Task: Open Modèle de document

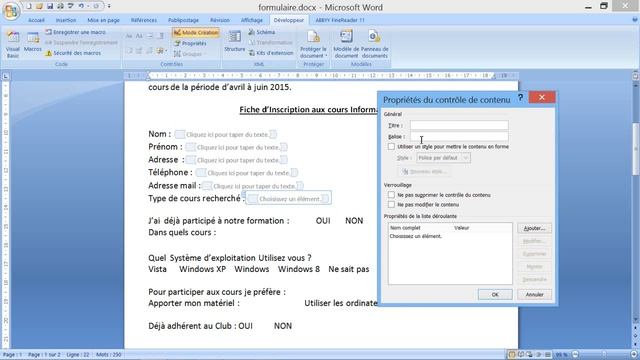Action: click(x=346, y=44)
